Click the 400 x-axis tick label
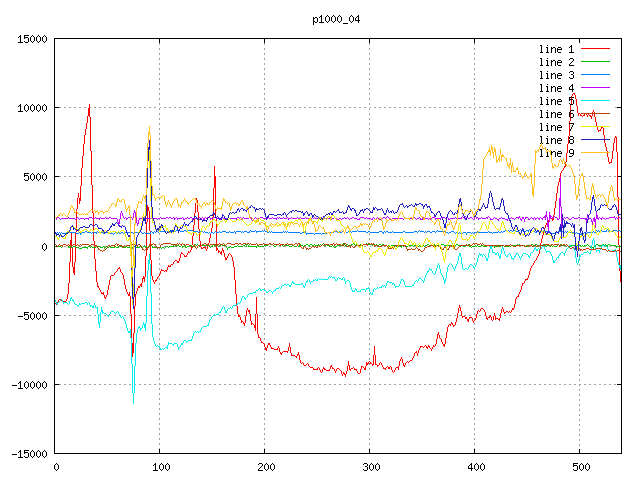 click(x=474, y=467)
